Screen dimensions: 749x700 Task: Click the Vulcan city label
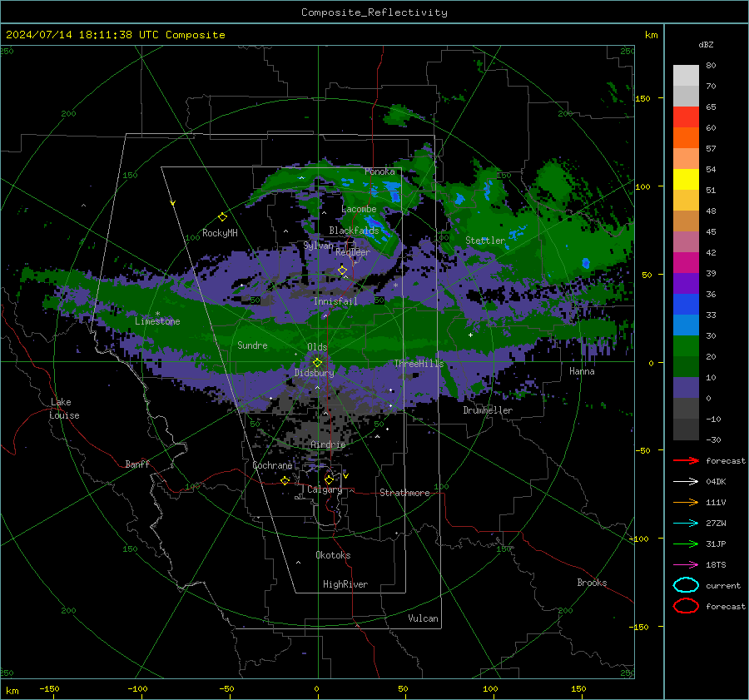coord(423,618)
